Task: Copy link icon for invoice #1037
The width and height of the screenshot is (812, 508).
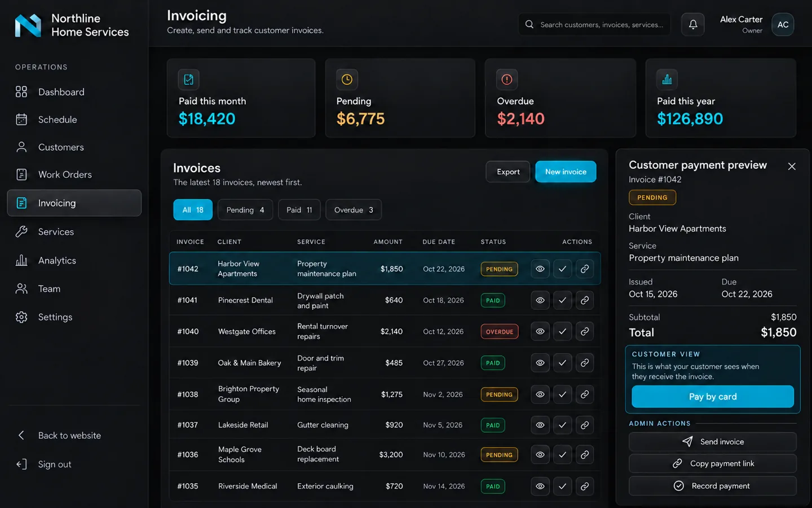Action: (x=585, y=425)
